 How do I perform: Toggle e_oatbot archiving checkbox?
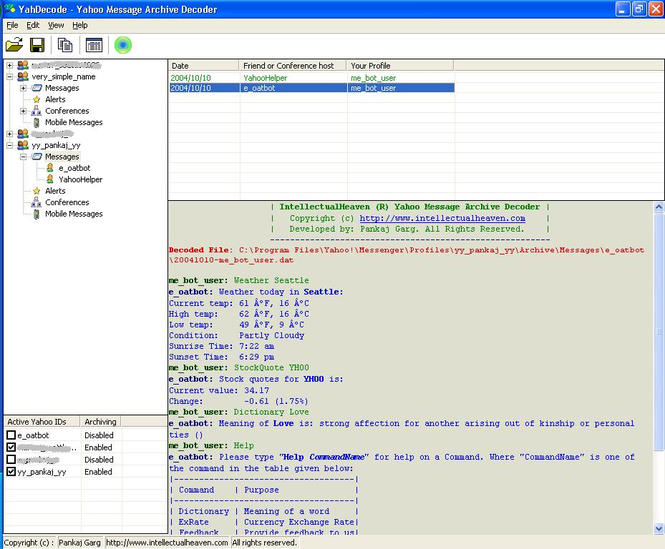[x=11, y=435]
